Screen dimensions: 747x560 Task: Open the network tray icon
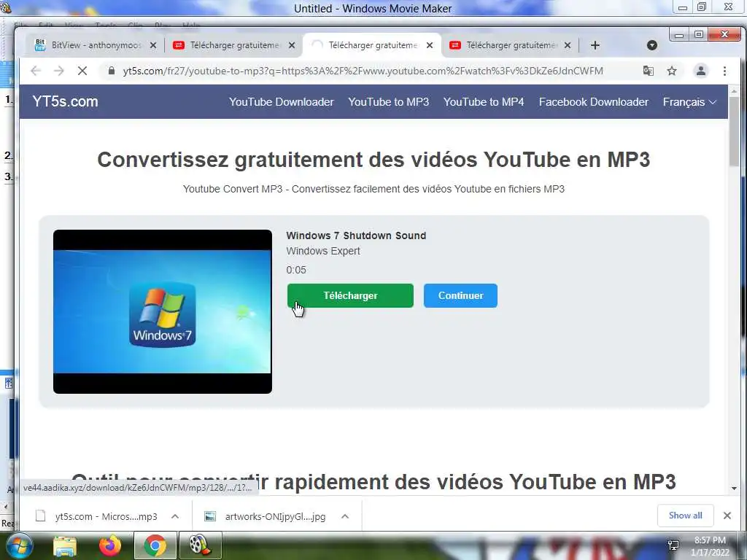point(673,545)
